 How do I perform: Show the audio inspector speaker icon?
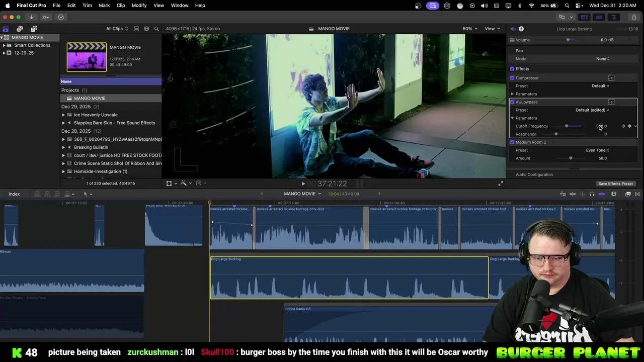pos(512,29)
